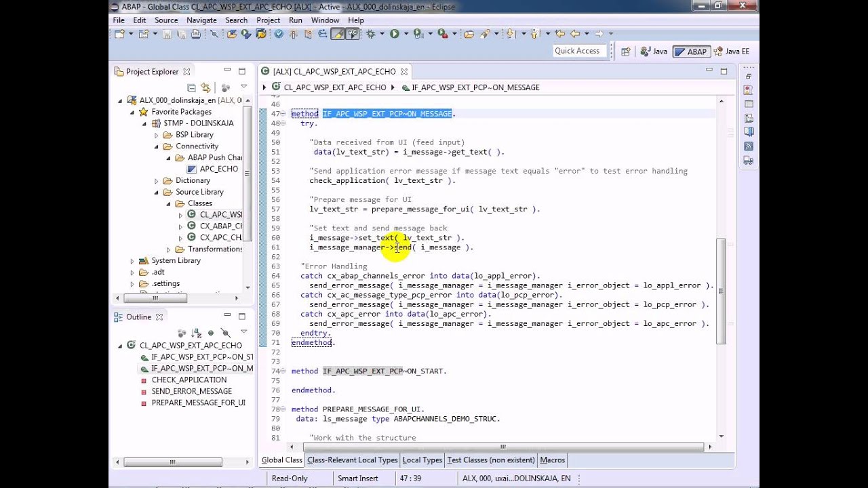Open the Outline view menu dropdown
The width and height of the screenshot is (868, 488).
pyautogui.click(x=243, y=332)
